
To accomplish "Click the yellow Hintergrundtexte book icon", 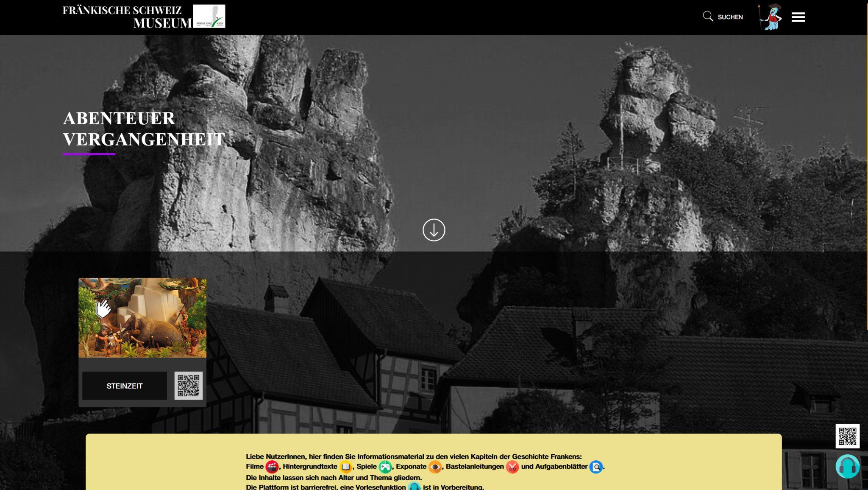I will pos(345,467).
